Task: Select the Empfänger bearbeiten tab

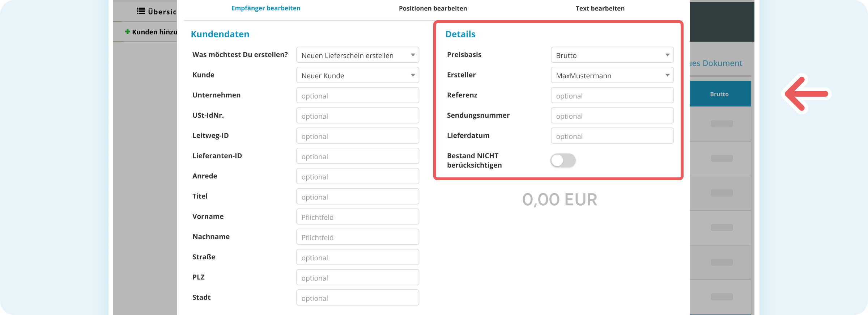Action: [266, 8]
